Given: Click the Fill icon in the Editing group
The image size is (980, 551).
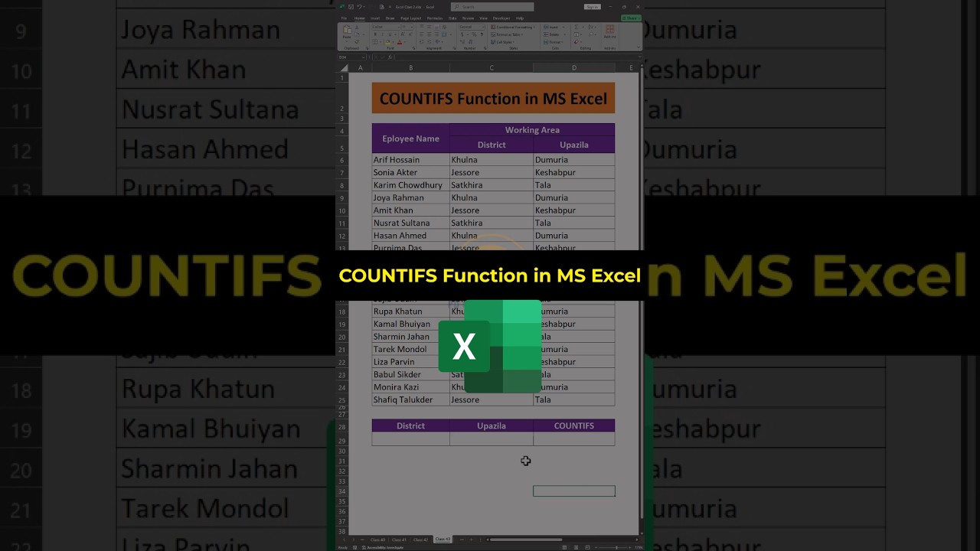Looking at the screenshot, I should (577, 34).
